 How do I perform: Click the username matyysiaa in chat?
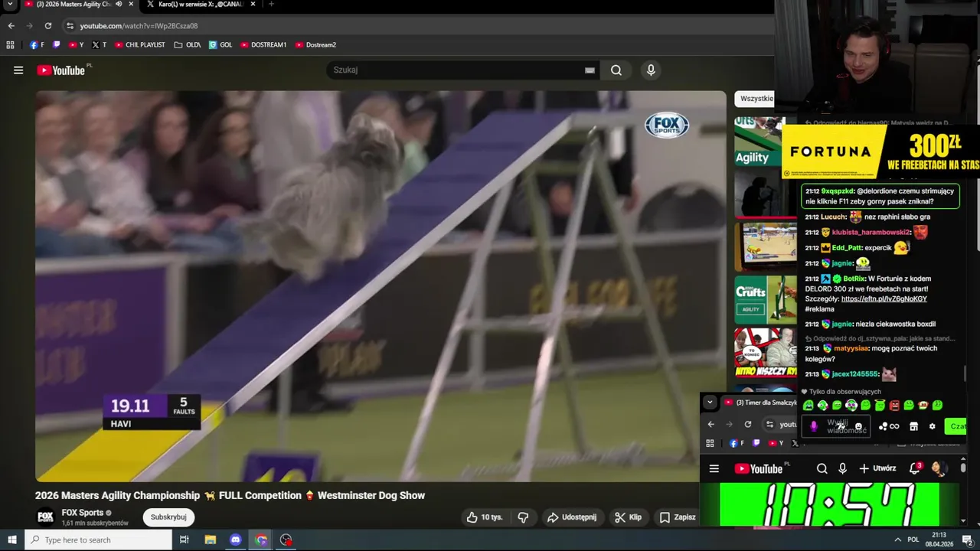coord(851,349)
